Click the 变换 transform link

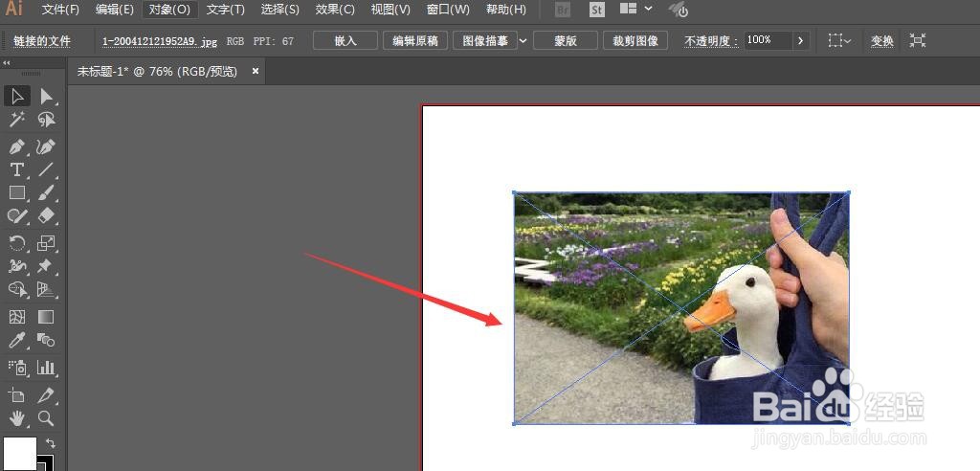click(x=881, y=41)
